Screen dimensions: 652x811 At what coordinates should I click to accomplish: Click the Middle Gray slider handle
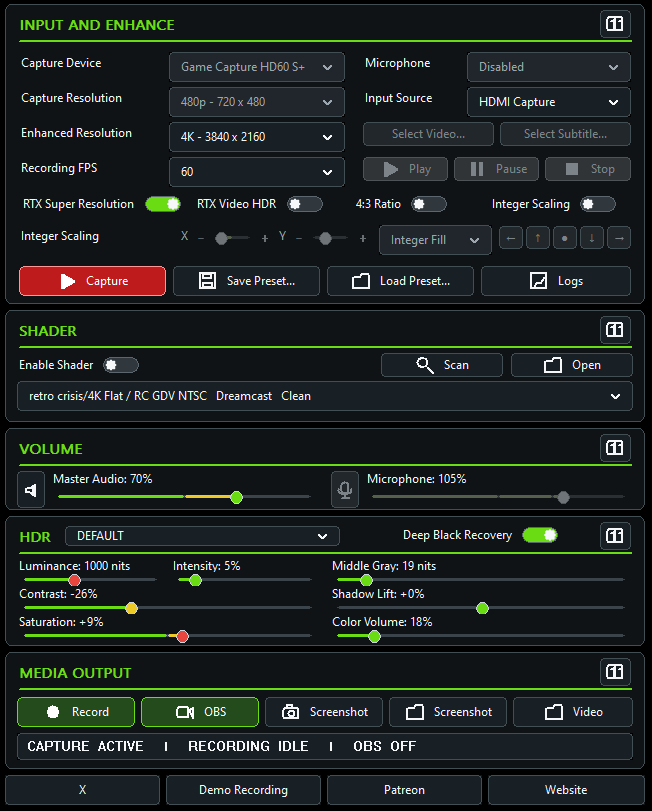pos(366,580)
